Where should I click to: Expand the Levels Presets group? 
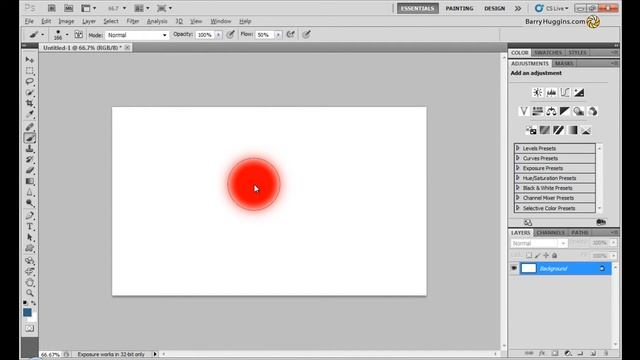[x=518, y=148]
